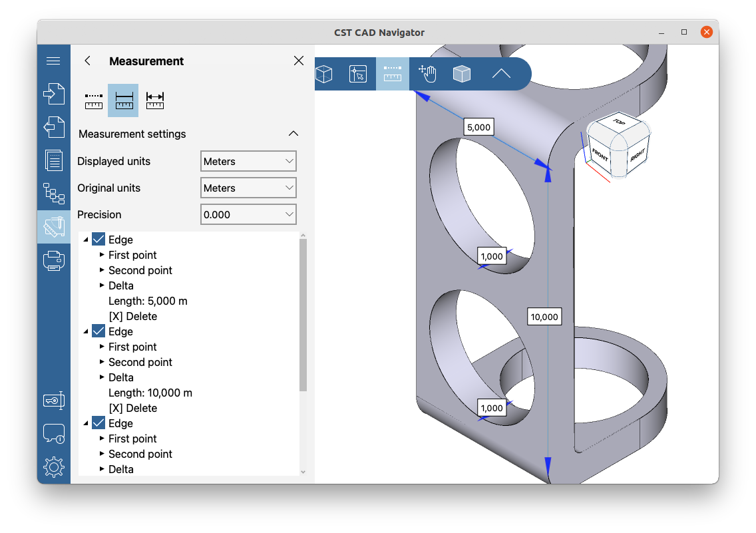Toggle the ruler measurement toolbar icon
756x533 pixels.
[x=393, y=74]
